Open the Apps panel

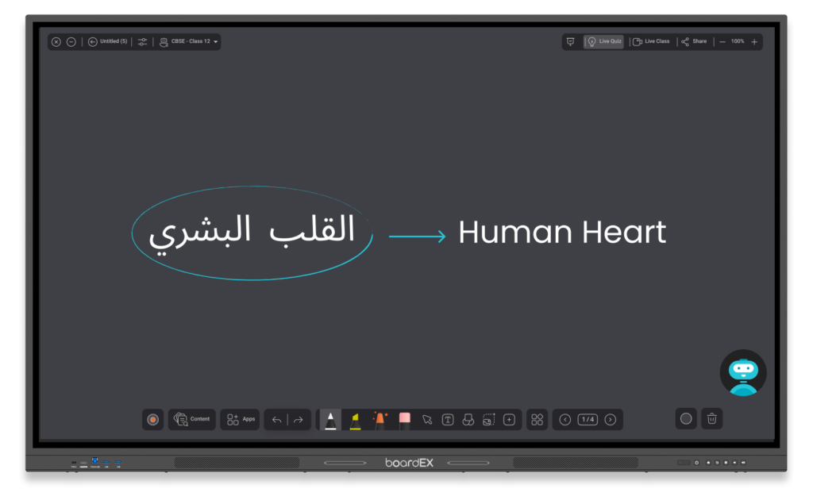(241, 419)
